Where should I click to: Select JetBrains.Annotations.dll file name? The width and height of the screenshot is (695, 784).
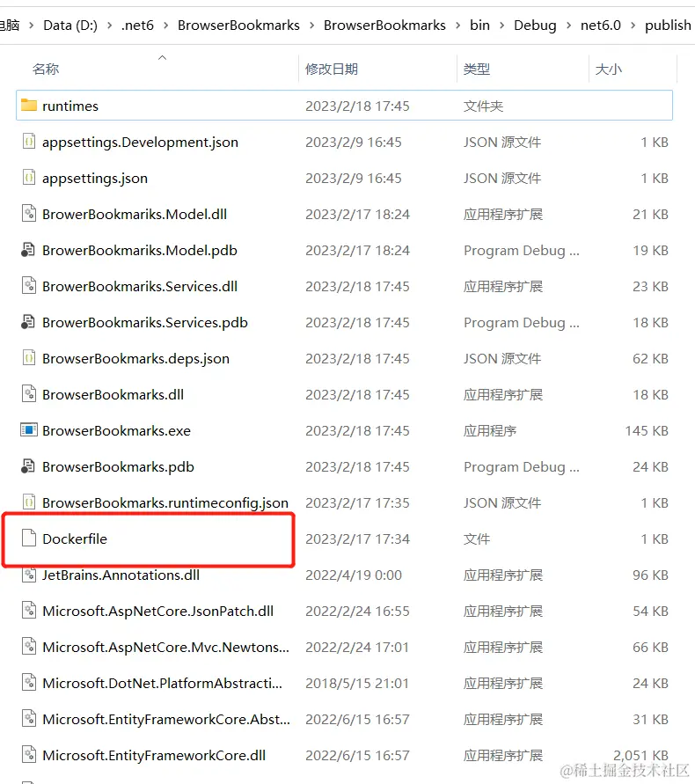(121, 575)
